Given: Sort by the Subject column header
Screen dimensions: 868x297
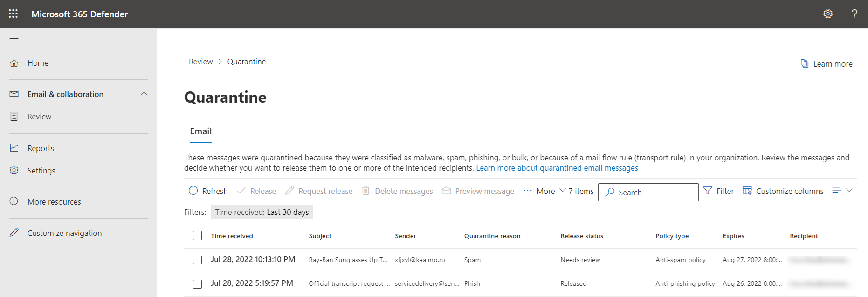Looking at the screenshot, I should pos(320,236).
